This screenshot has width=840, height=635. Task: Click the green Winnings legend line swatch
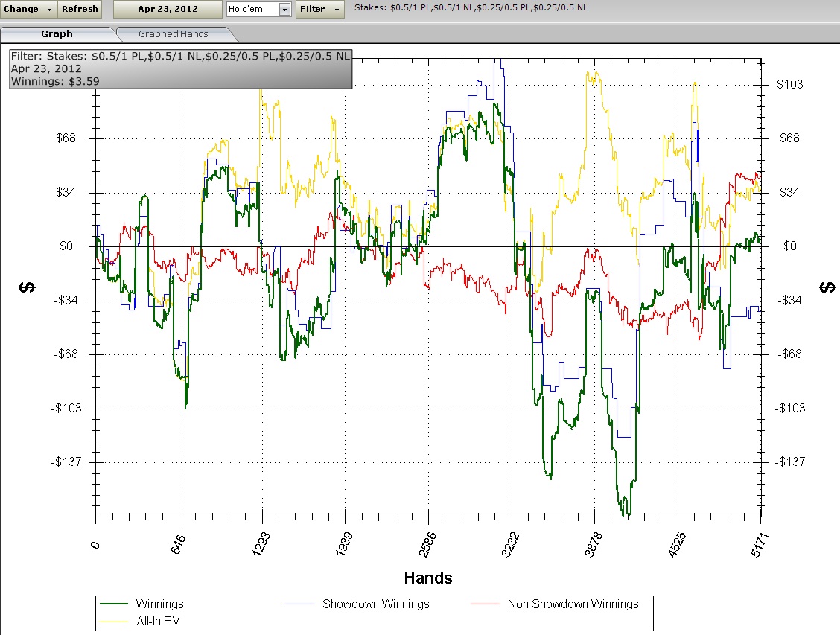(115, 604)
